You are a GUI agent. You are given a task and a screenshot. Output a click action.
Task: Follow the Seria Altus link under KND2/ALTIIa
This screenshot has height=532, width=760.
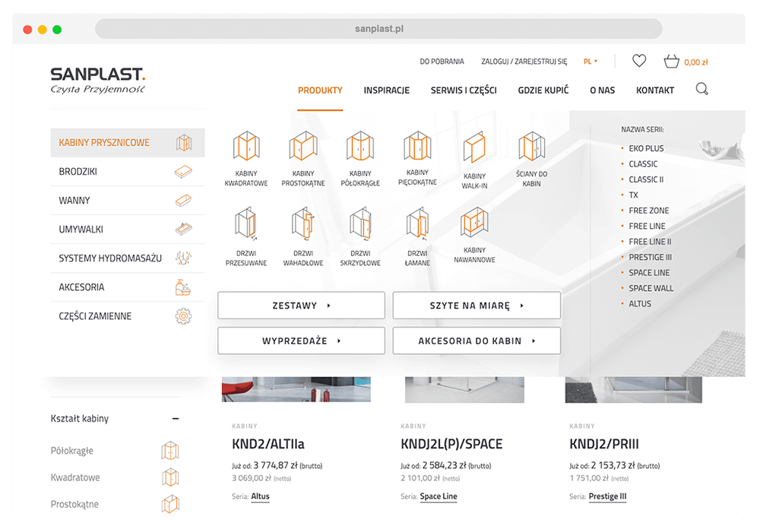(260, 496)
